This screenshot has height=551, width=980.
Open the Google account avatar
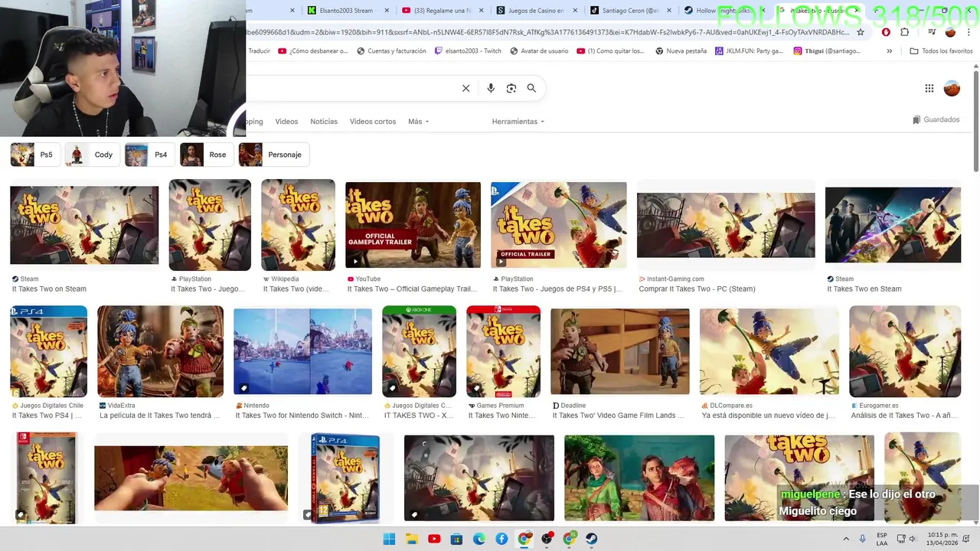(952, 88)
